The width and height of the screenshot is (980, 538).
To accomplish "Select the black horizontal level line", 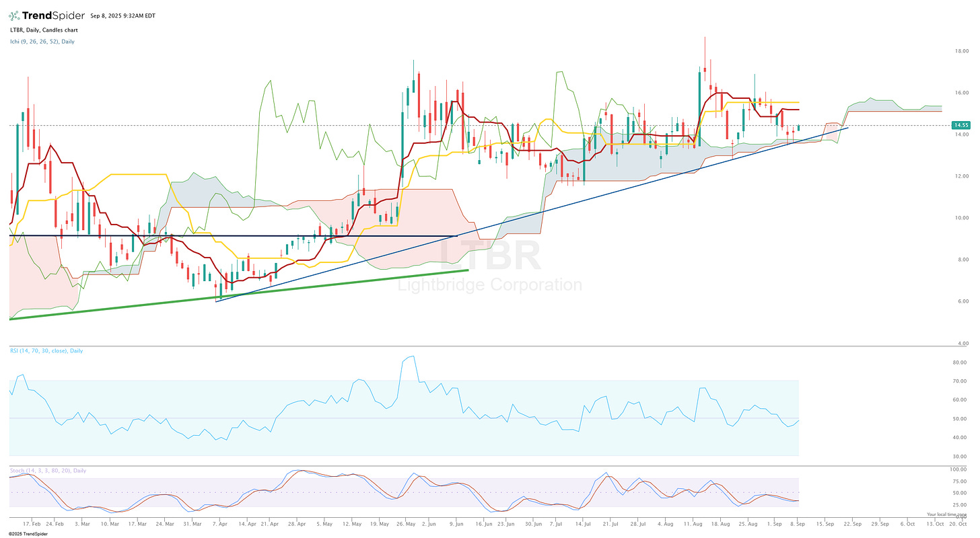I will [234, 236].
